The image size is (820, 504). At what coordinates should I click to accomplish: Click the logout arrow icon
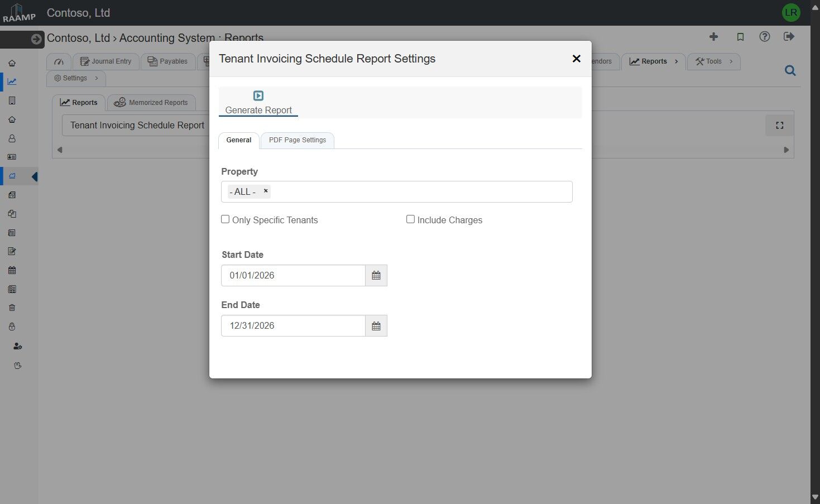coord(789,37)
